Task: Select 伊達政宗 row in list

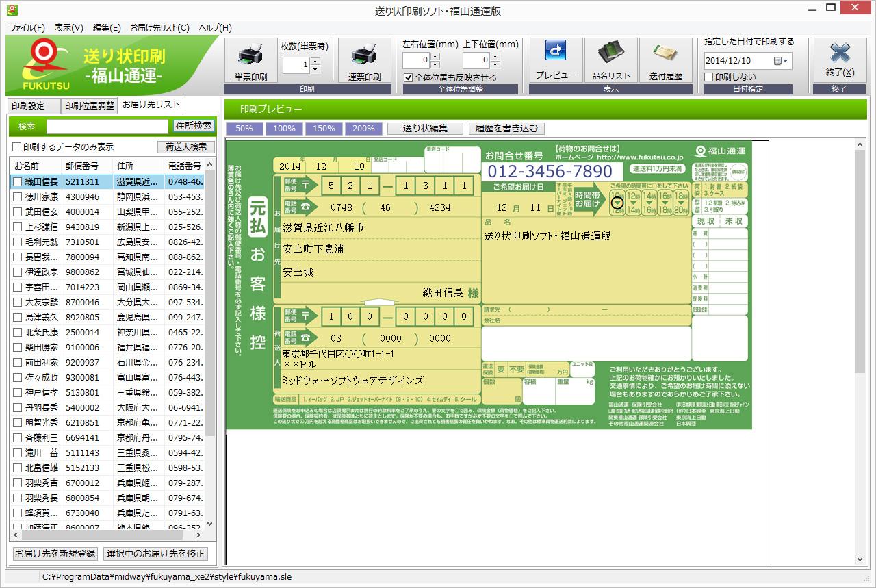Action: point(107,272)
